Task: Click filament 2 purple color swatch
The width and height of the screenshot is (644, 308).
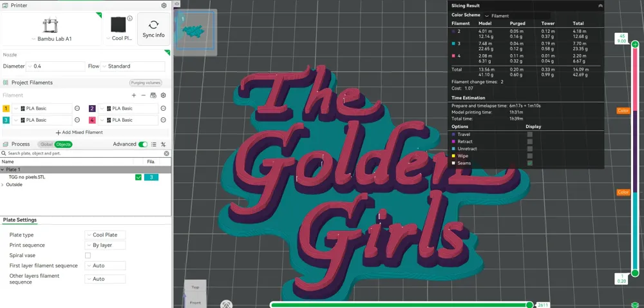Action: coord(92,108)
